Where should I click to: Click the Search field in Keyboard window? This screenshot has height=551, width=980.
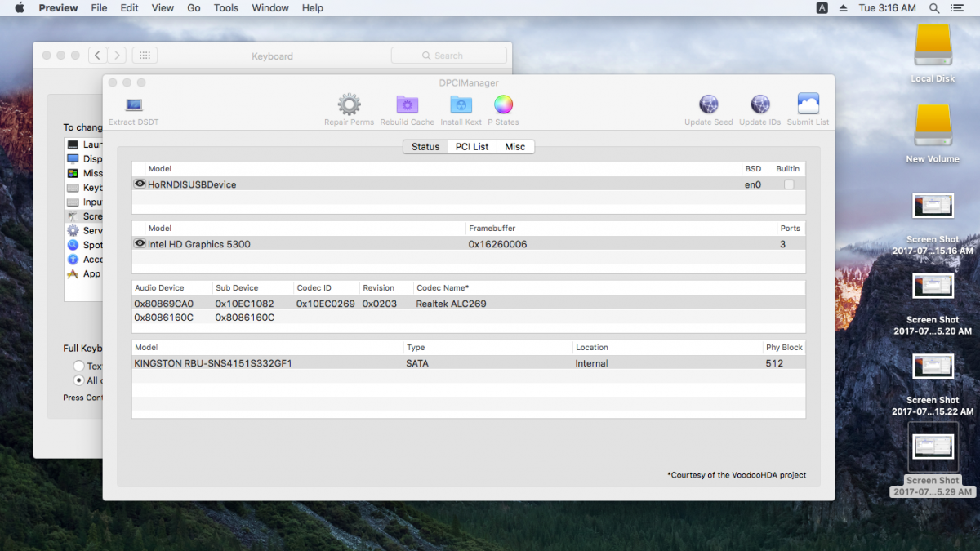(x=448, y=56)
